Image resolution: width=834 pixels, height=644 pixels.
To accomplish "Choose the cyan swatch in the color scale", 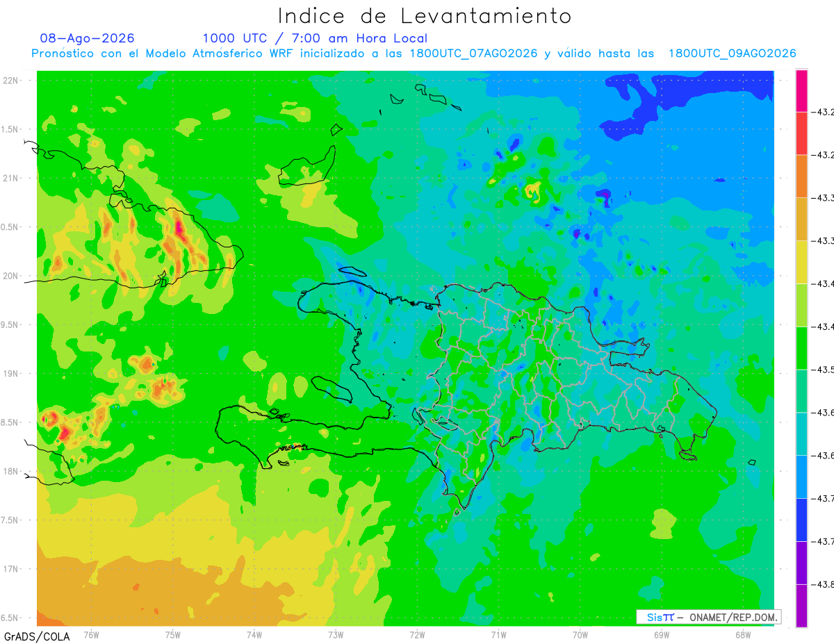I will click(x=801, y=434).
